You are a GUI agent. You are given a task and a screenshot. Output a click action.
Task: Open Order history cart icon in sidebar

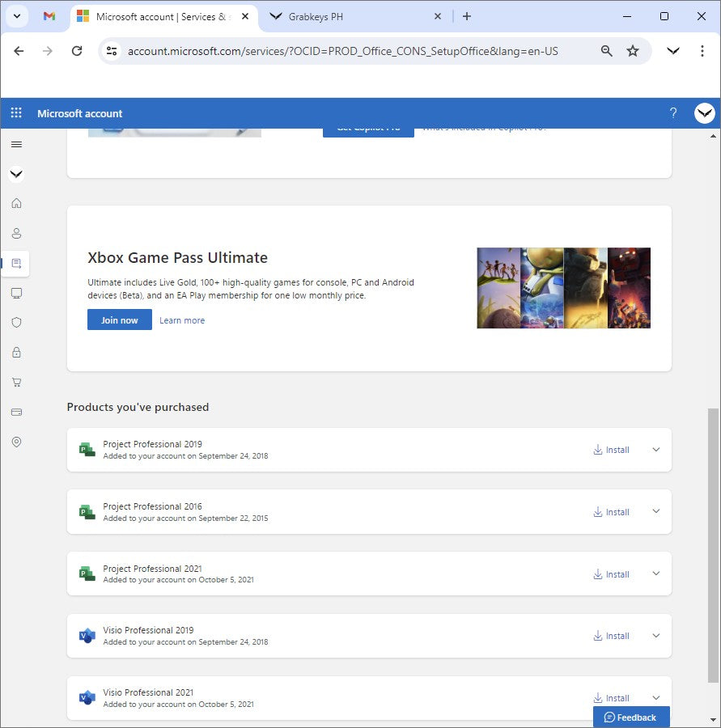[x=16, y=382]
